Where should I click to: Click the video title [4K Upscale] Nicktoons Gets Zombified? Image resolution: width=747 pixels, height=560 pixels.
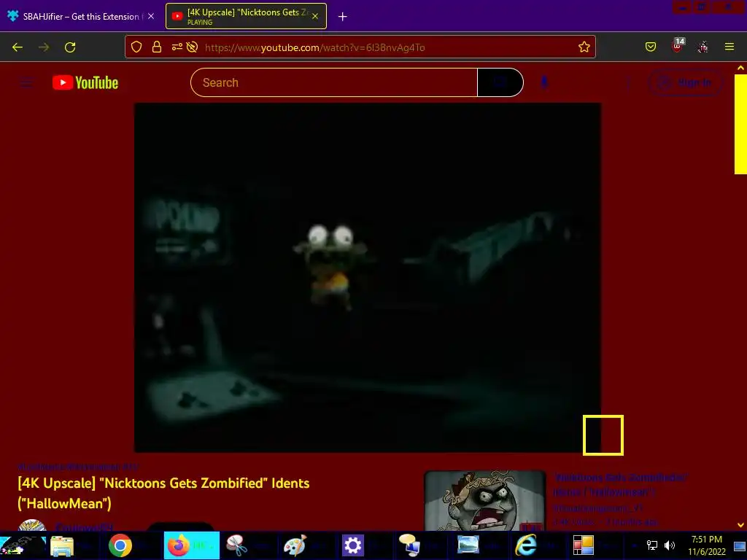coord(163,494)
